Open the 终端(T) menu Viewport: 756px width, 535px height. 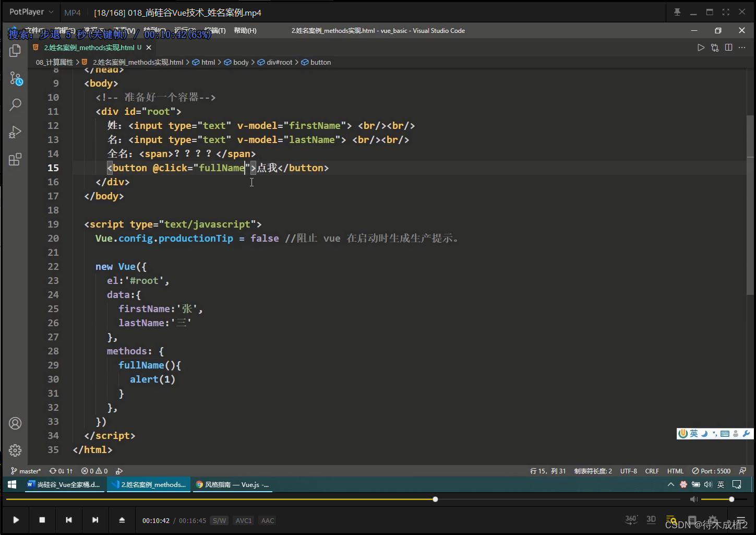(215, 31)
